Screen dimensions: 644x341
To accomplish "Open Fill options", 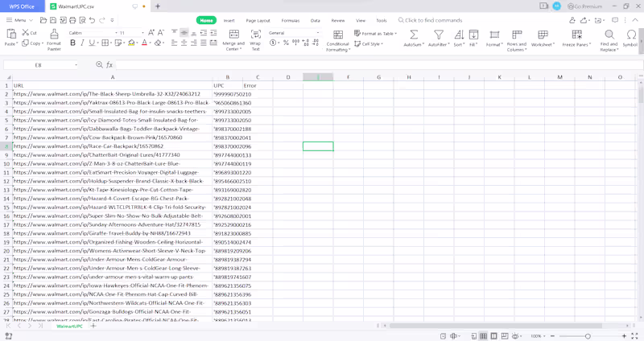I will pyautogui.click(x=473, y=38).
